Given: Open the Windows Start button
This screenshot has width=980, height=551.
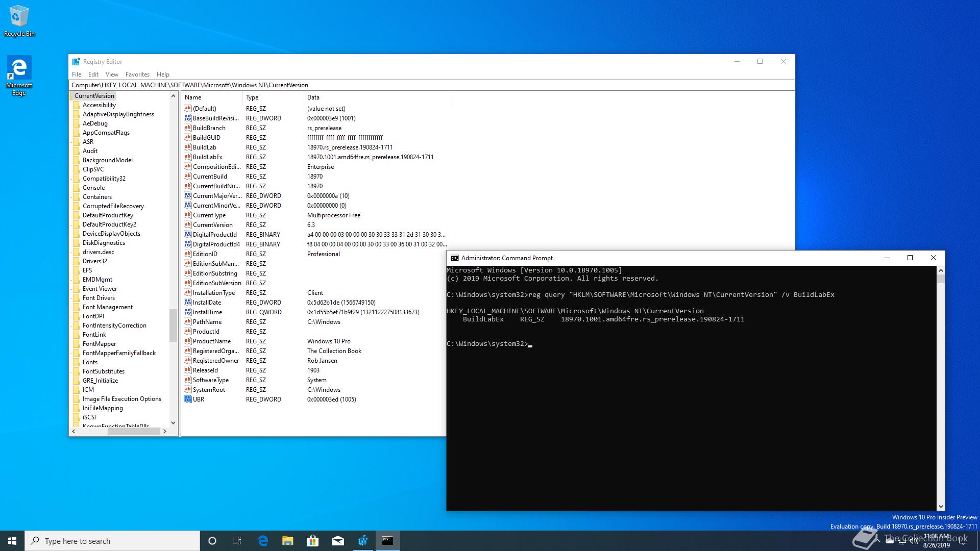Looking at the screenshot, I should pos(12,541).
